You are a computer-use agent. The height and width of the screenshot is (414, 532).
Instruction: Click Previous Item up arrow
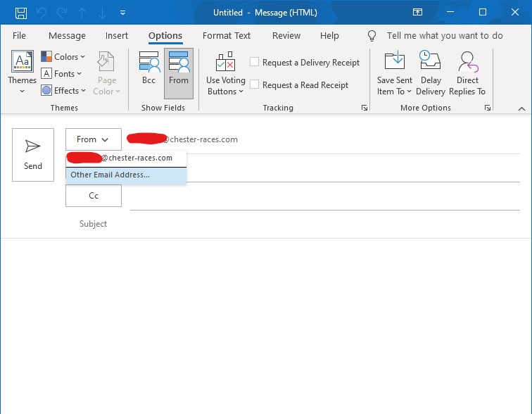pyautogui.click(x=82, y=13)
